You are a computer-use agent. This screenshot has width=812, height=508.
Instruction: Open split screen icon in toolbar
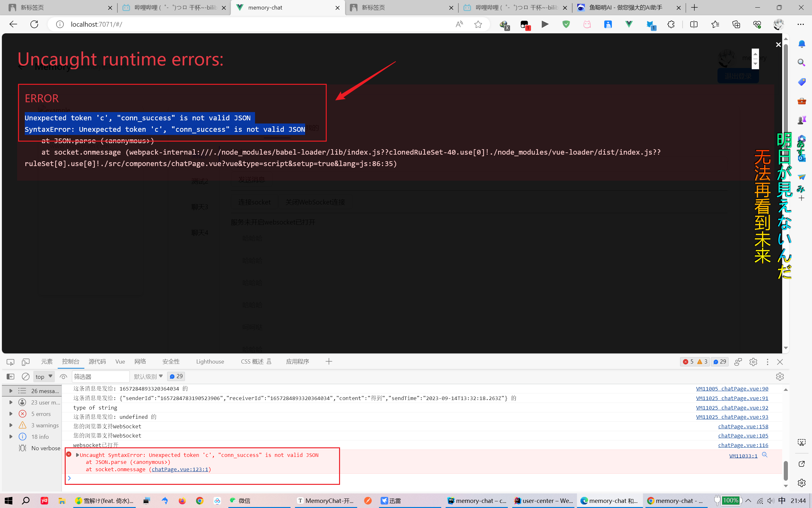click(x=694, y=24)
